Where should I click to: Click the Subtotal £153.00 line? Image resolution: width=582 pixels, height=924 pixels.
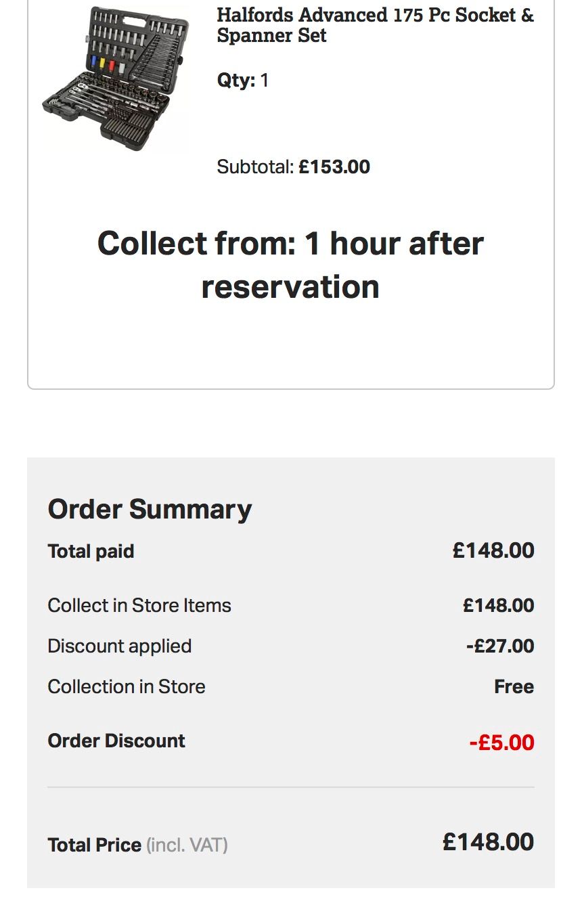[x=293, y=167]
